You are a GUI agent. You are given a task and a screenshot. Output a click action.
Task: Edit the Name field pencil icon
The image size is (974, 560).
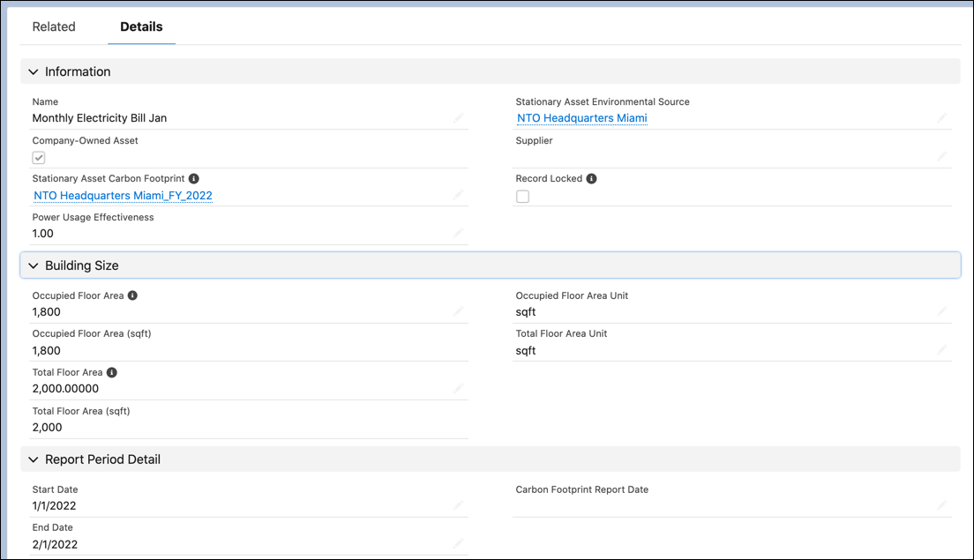(x=458, y=118)
